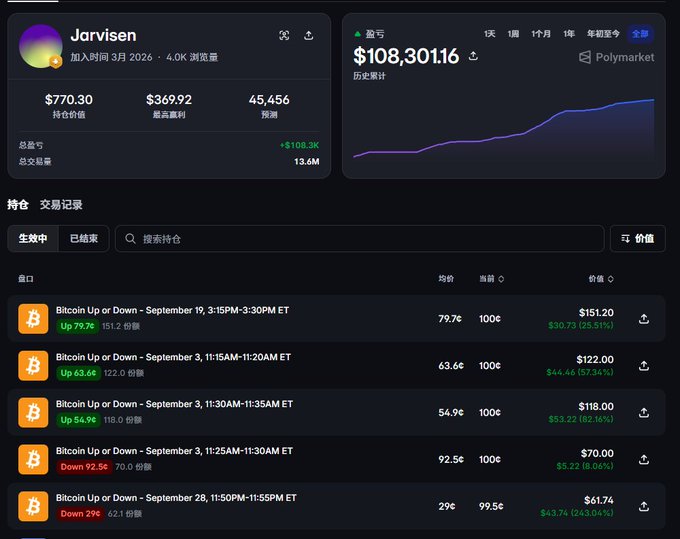Click the profit line chart

[x=503, y=128]
